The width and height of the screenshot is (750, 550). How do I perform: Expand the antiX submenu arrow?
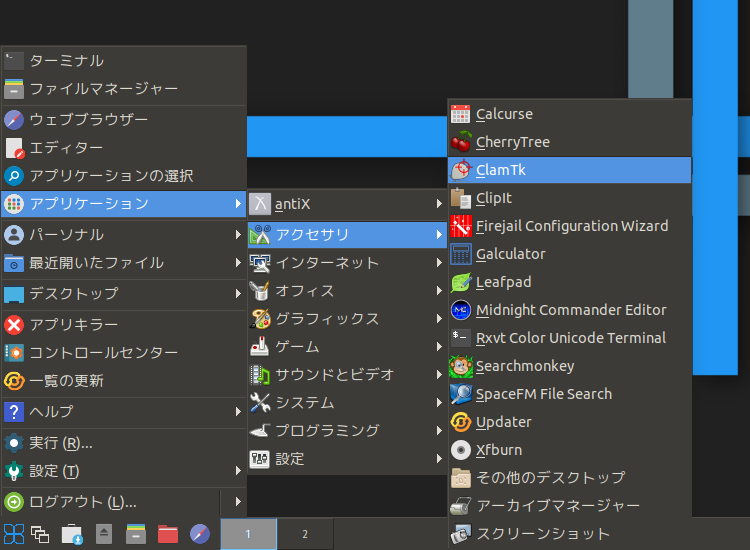point(439,204)
